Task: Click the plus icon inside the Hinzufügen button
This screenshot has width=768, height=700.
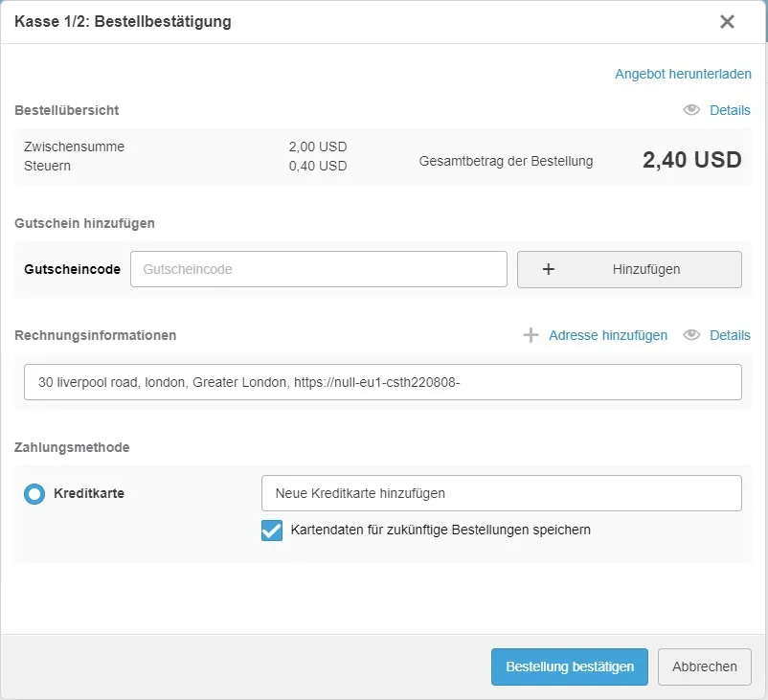Action: point(549,269)
